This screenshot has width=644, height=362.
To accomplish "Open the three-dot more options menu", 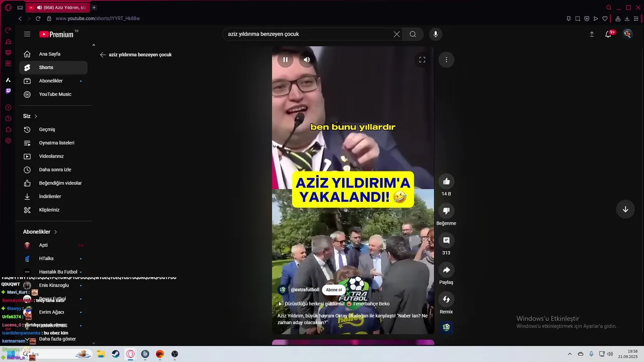I will [x=446, y=60].
